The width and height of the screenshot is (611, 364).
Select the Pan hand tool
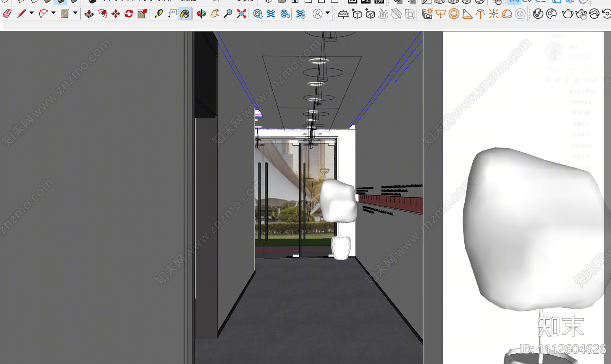point(215,14)
